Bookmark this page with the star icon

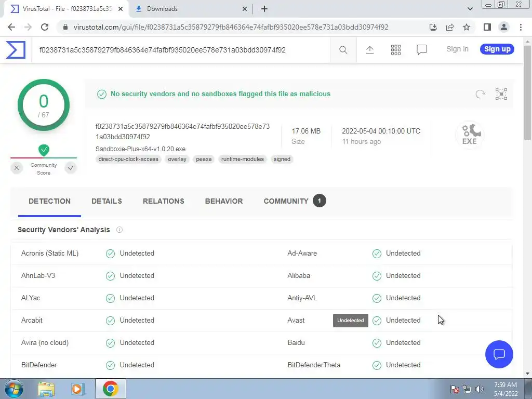tap(467, 27)
